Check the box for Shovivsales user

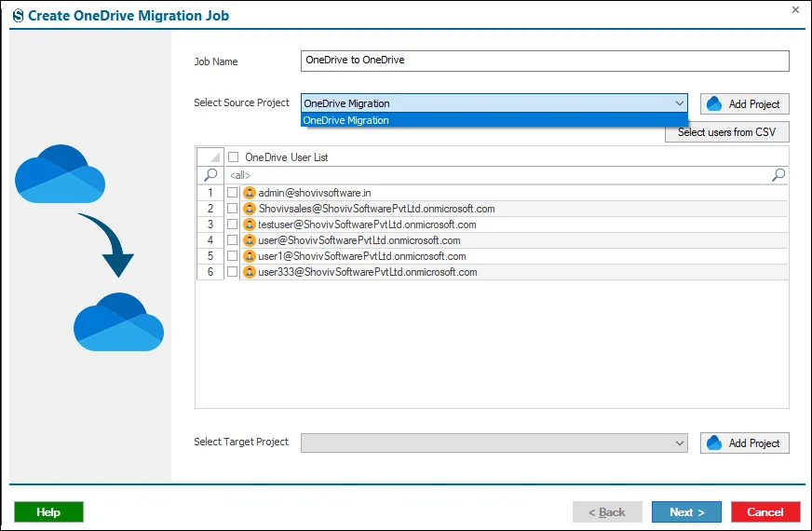tap(232, 209)
